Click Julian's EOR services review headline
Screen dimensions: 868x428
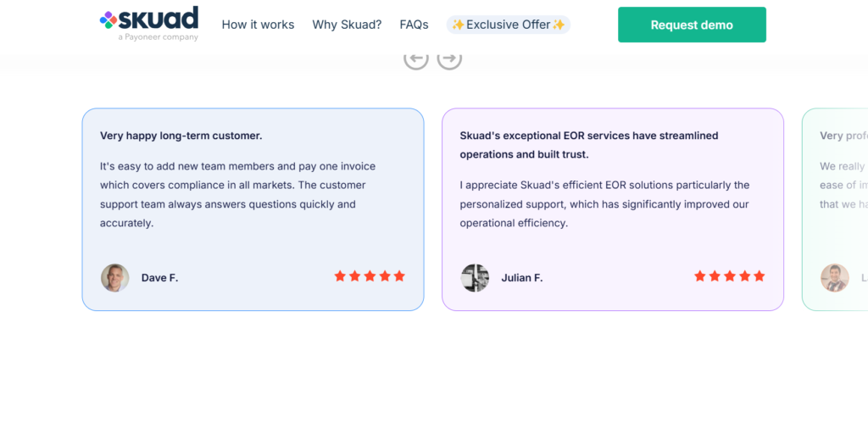[x=588, y=145]
